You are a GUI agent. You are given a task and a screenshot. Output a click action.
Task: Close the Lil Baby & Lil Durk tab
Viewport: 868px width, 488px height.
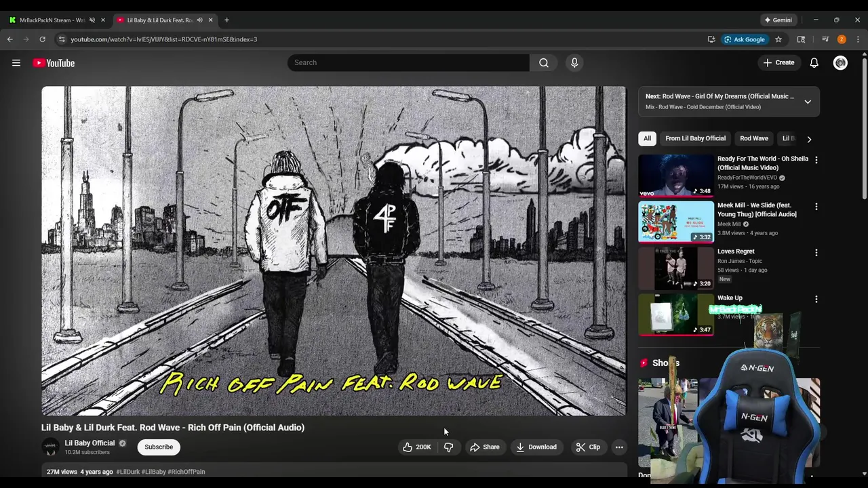coord(210,20)
